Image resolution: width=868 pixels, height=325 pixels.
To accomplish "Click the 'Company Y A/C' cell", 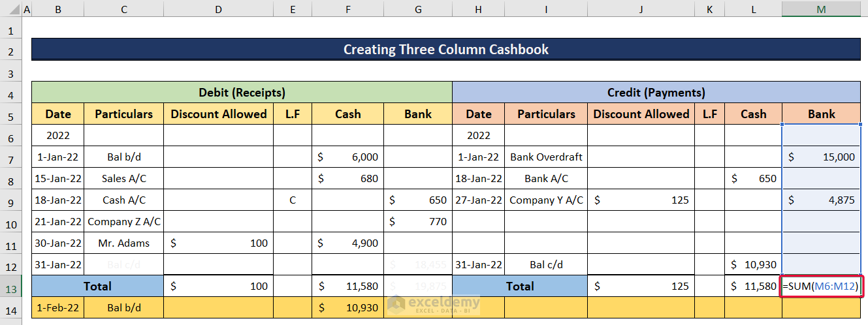I will [x=546, y=200].
